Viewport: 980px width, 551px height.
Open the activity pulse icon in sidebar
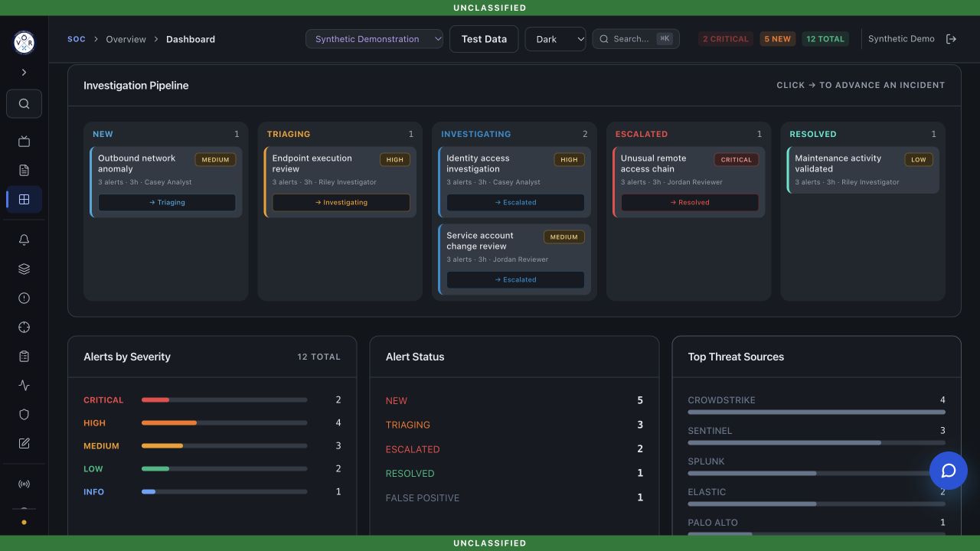coord(24,386)
